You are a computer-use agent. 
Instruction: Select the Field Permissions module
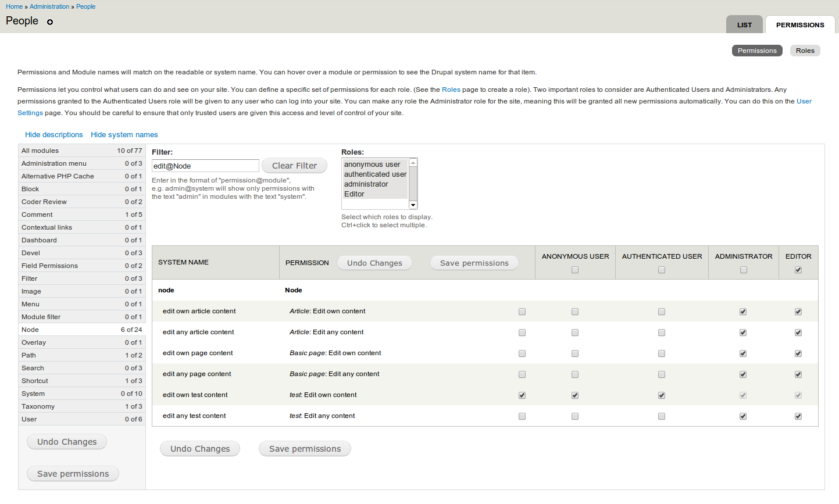(x=82, y=266)
